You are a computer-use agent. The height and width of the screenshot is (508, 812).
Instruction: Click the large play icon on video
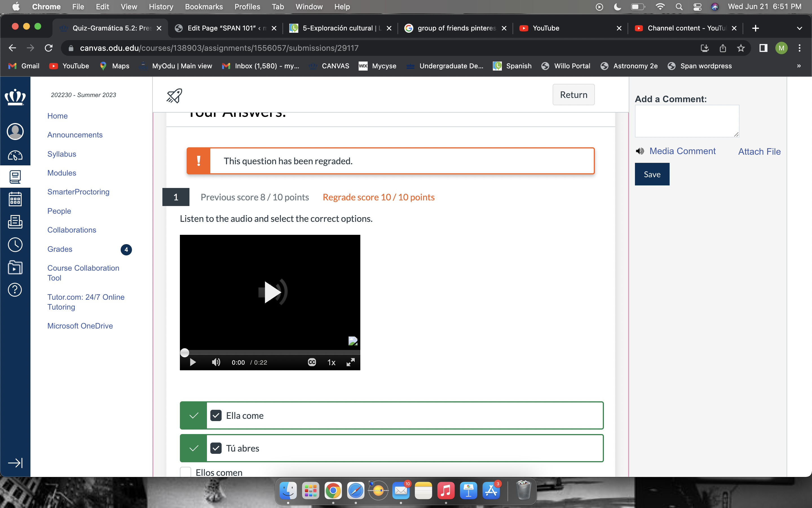pos(273,292)
